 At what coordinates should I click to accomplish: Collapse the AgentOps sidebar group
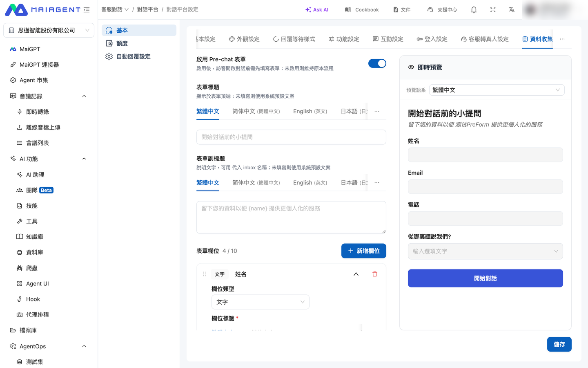[x=84, y=346]
